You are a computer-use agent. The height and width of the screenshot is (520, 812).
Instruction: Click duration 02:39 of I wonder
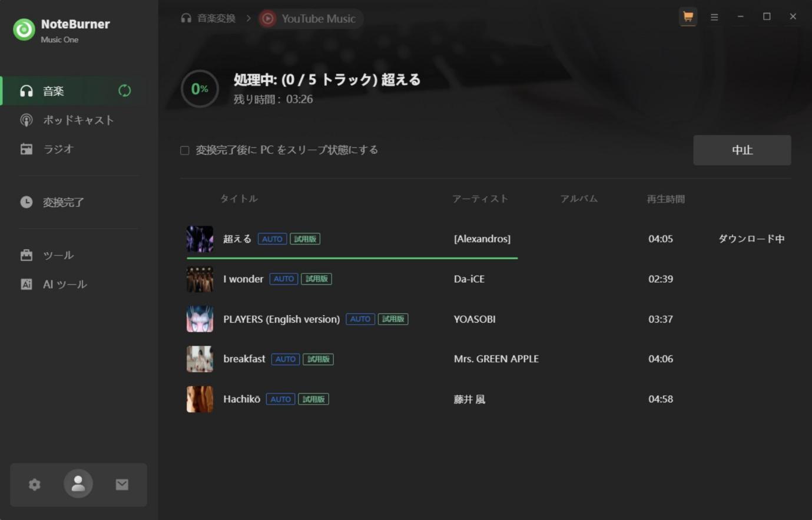click(661, 279)
